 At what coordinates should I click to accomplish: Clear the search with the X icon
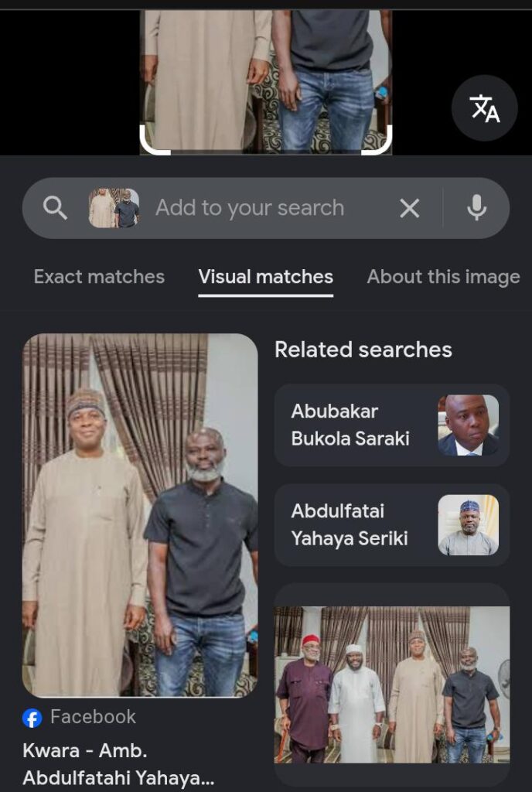coord(409,208)
